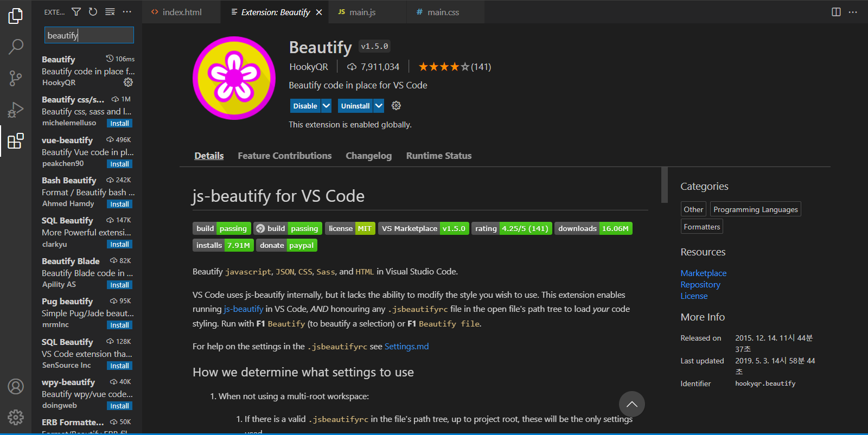
Task: Click the readme vertical scrollbar
Action: click(665, 185)
